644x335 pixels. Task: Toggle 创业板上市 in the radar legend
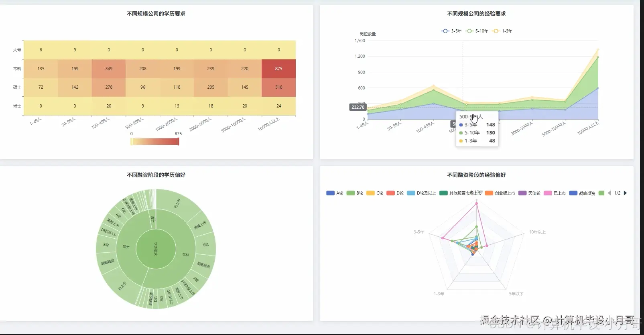[x=500, y=193]
